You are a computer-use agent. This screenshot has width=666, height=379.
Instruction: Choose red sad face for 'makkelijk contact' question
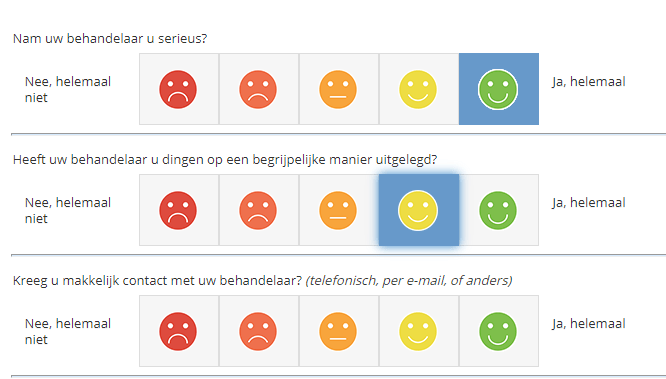[179, 331]
